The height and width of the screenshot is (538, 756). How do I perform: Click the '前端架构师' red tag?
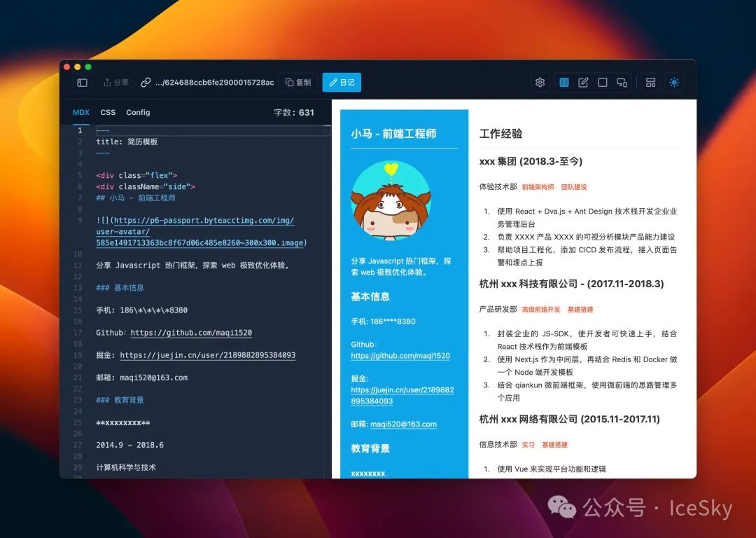pyautogui.click(x=538, y=187)
